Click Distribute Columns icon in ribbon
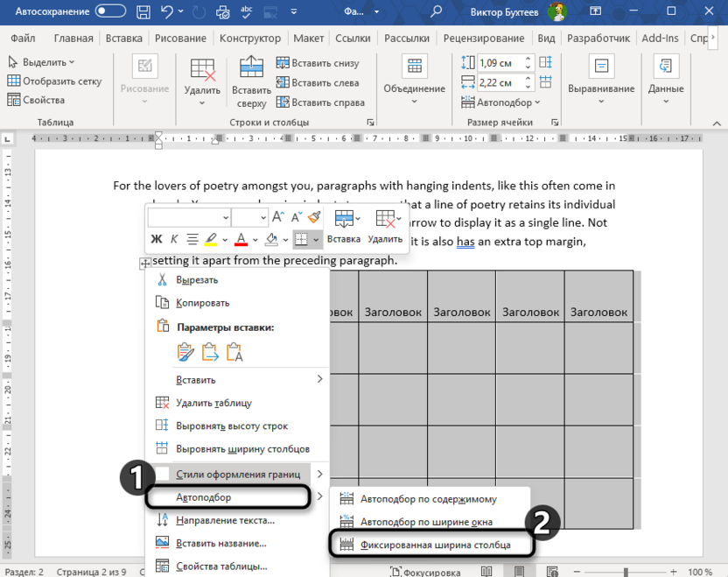This screenshot has width=728, height=577. coord(545,82)
